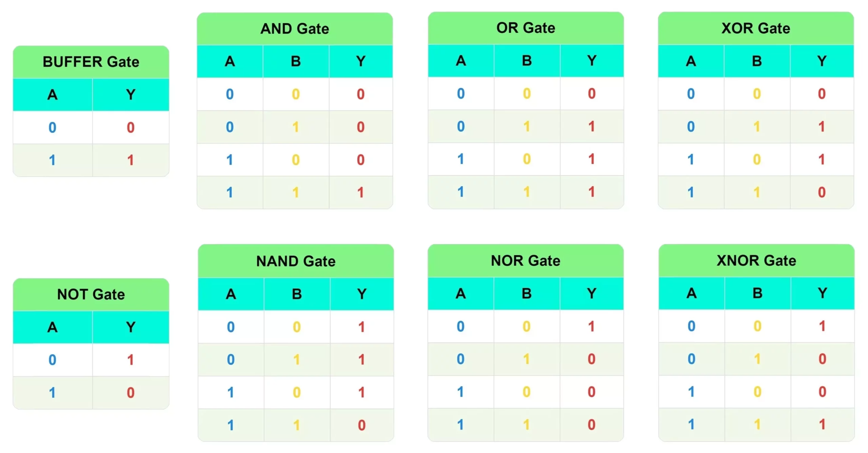Select red output 0 in NOT Gate table
Image resolution: width=868 pixels, height=453 pixels.
[131, 393]
